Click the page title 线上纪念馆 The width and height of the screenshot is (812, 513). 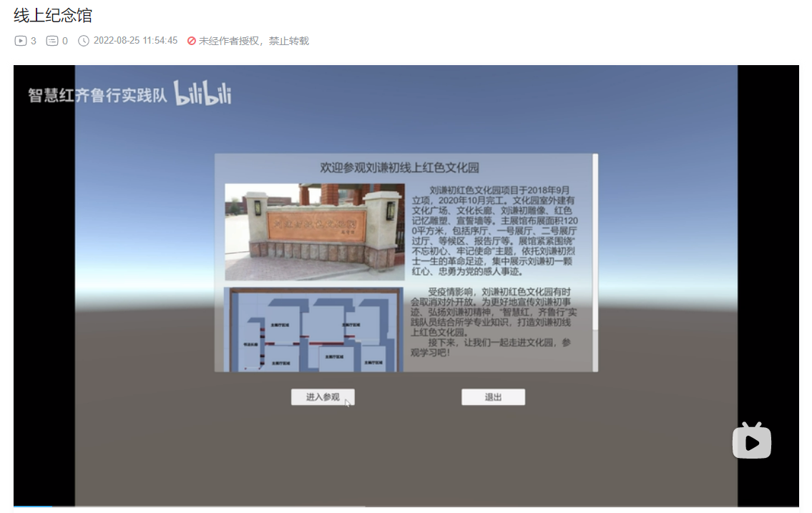point(52,15)
